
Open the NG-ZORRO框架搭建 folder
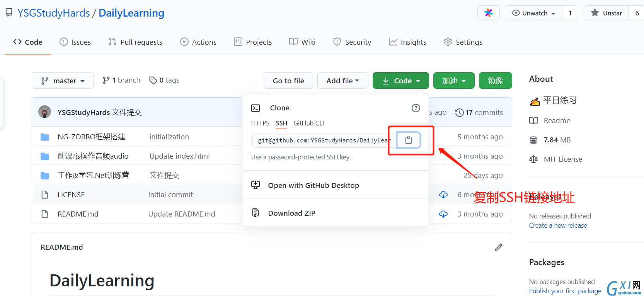tap(91, 137)
